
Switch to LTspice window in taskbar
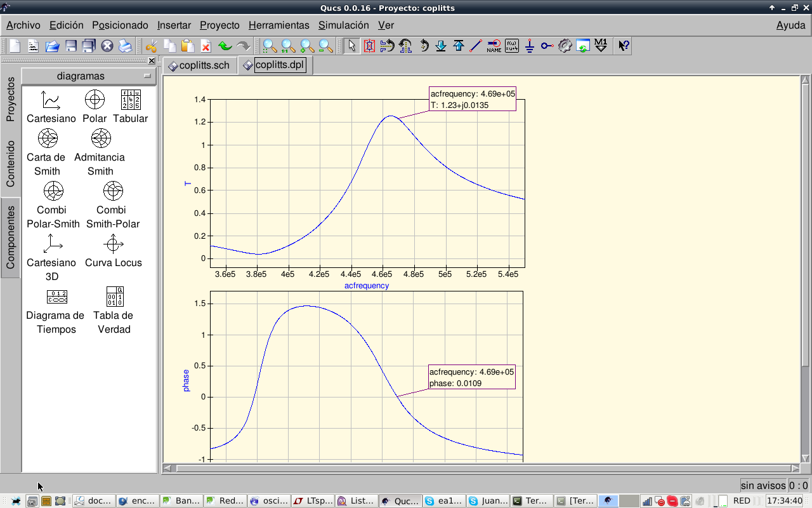[313, 500]
